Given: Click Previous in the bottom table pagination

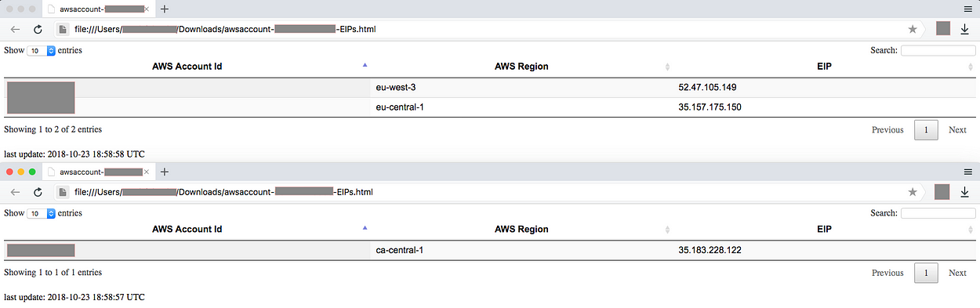Looking at the screenshot, I should 887,273.
